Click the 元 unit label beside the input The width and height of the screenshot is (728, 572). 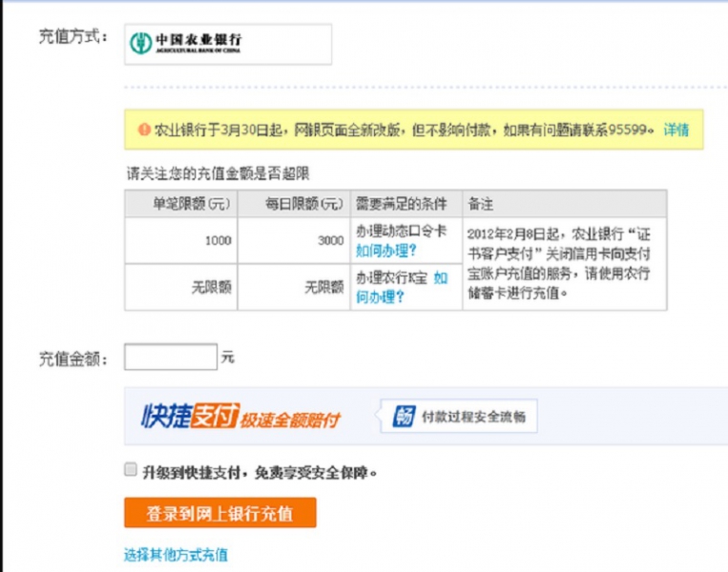(x=227, y=357)
